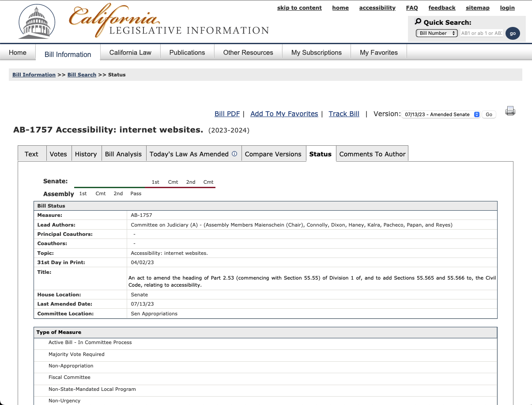Return to Bill Search via breadcrumb
This screenshot has width=532, height=405.
(82, 75)
